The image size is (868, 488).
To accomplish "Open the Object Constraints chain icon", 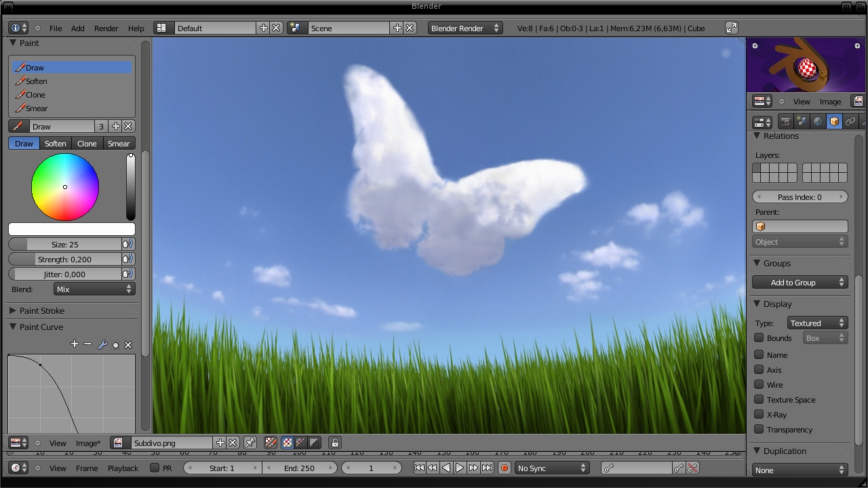I will tap(850, 122).
